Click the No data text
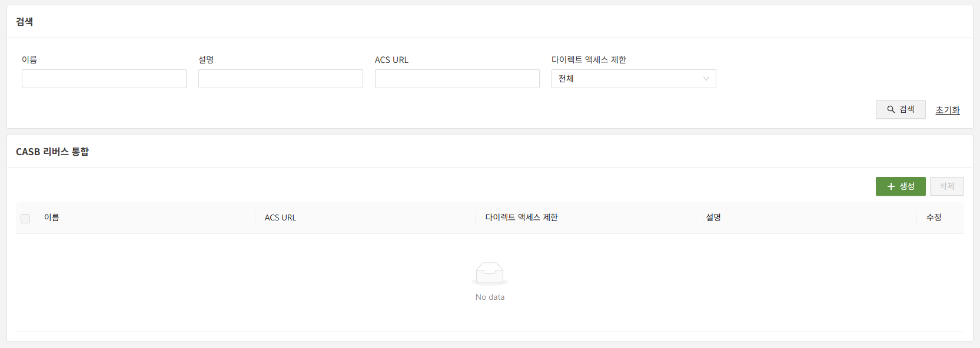The height and width of the screenshot is (348, 980). click(x=490, y=297)
